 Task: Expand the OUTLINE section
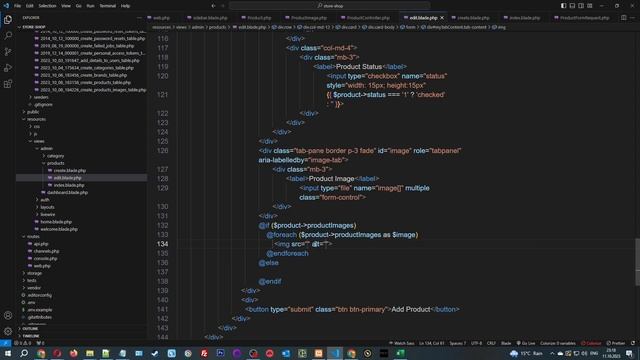click(x=30, y=329)
